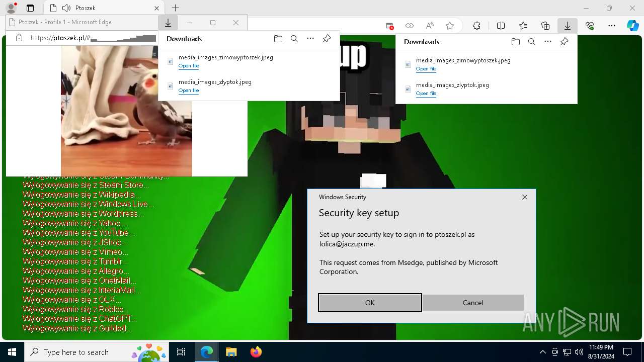The image size is (644, 362).
Task: Open file link for zlyptok.jpeg in left panel
Action: (189, 90)
